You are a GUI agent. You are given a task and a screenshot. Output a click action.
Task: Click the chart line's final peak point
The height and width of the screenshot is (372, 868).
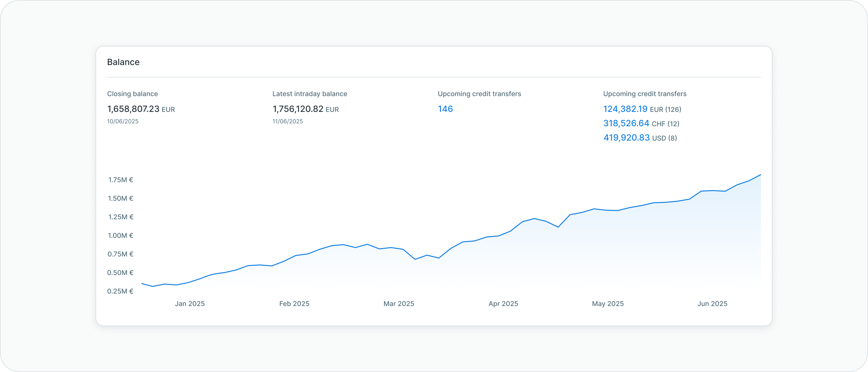760,175
